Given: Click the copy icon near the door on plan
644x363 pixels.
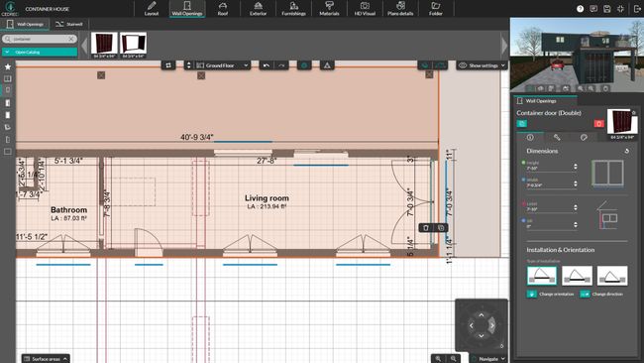Looking at the screenshot, I should pos(441,228).
